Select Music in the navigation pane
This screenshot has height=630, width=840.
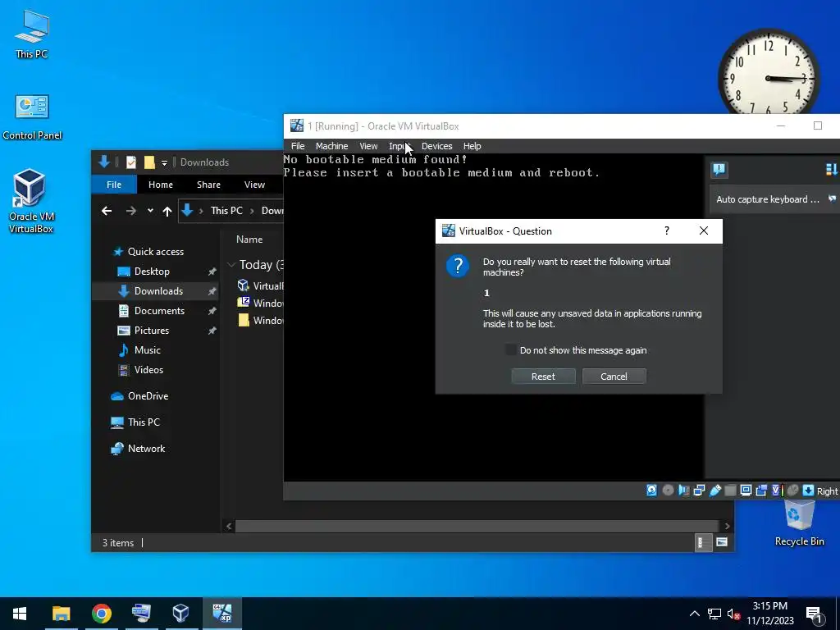click(x=148, y=349)
